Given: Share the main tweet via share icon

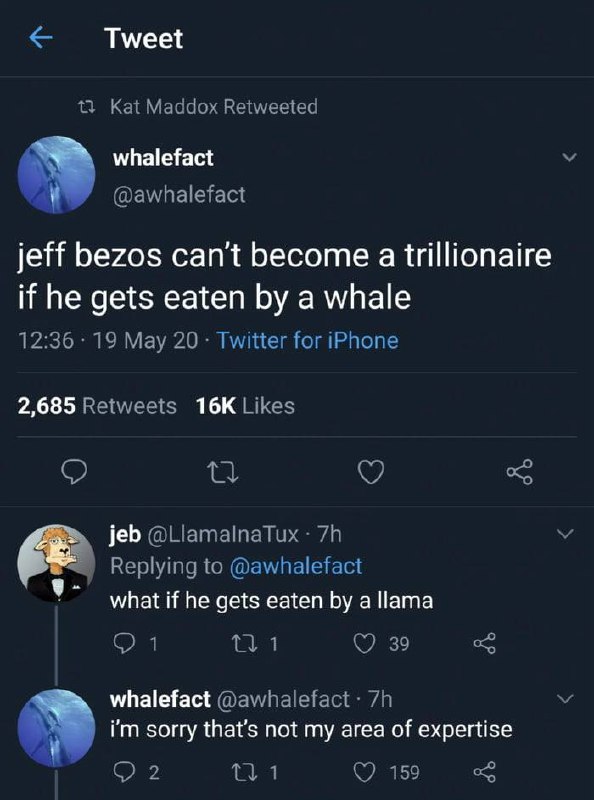Looking at the screenshot, I should point(517,472).
